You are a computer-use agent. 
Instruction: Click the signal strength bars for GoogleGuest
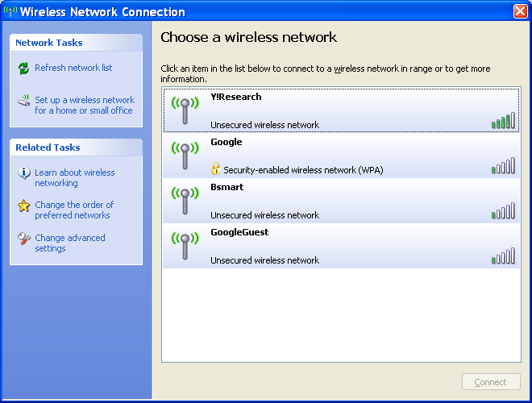(x=502, y=256)
